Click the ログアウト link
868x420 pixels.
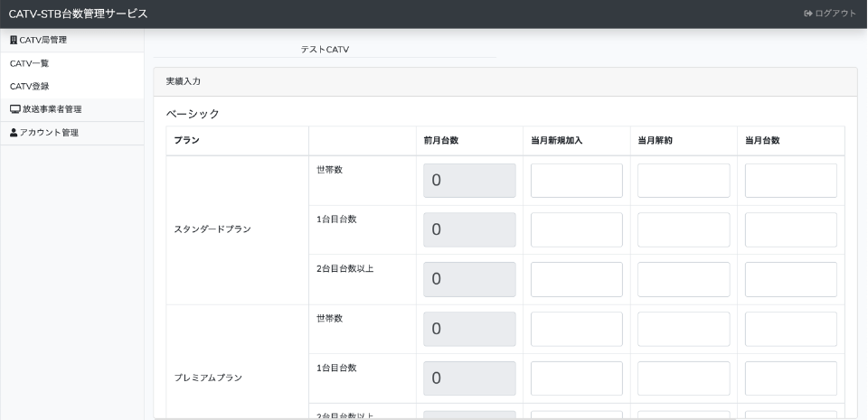[x=823, y=14]
